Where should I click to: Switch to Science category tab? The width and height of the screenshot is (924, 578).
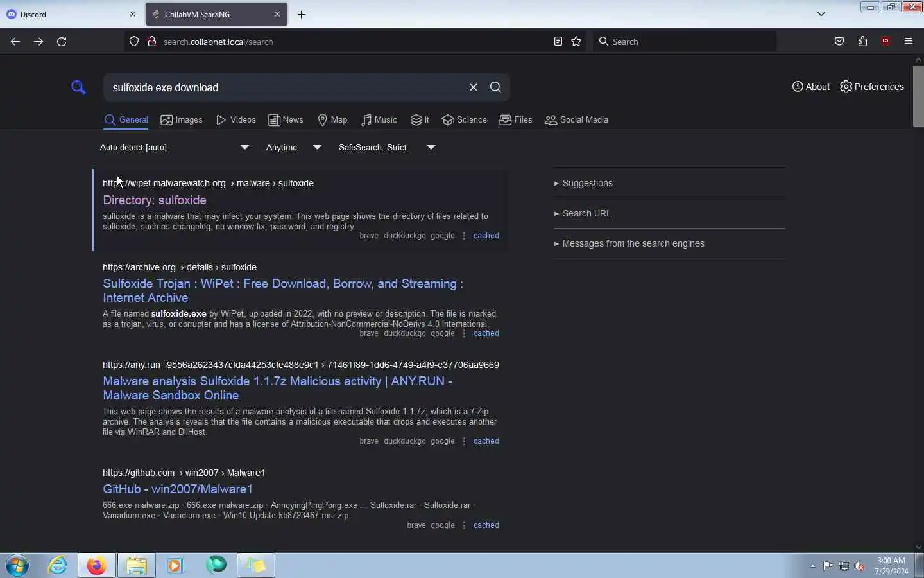pos(465,120)
